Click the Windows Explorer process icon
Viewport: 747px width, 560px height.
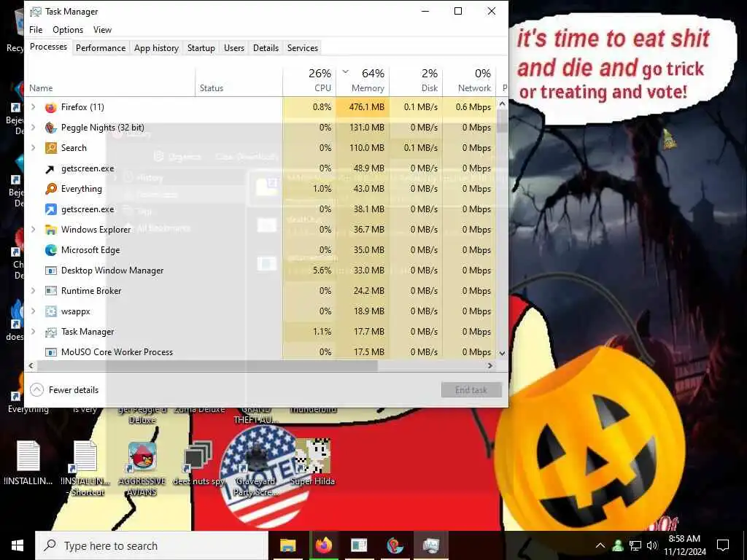50,230
